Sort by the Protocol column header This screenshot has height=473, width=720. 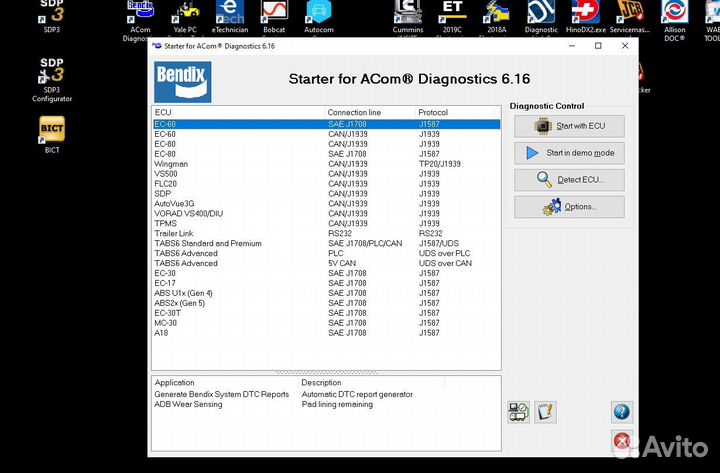click(x=433, y=112)
